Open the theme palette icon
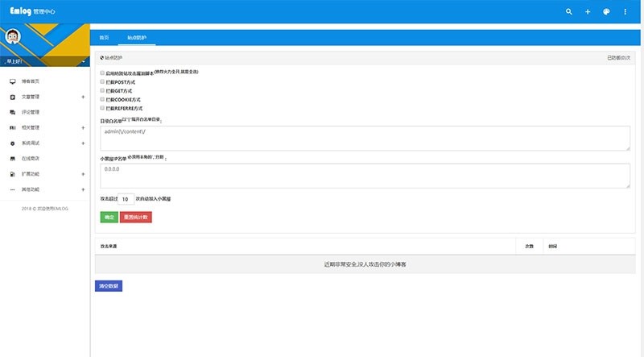The width and height of the screenshot is (644, 357). click(x=607, y=12)
